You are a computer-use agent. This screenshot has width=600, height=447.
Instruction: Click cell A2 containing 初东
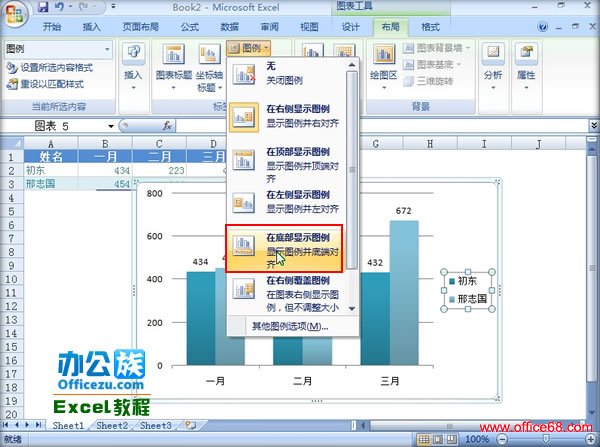[x=51, y=170]
